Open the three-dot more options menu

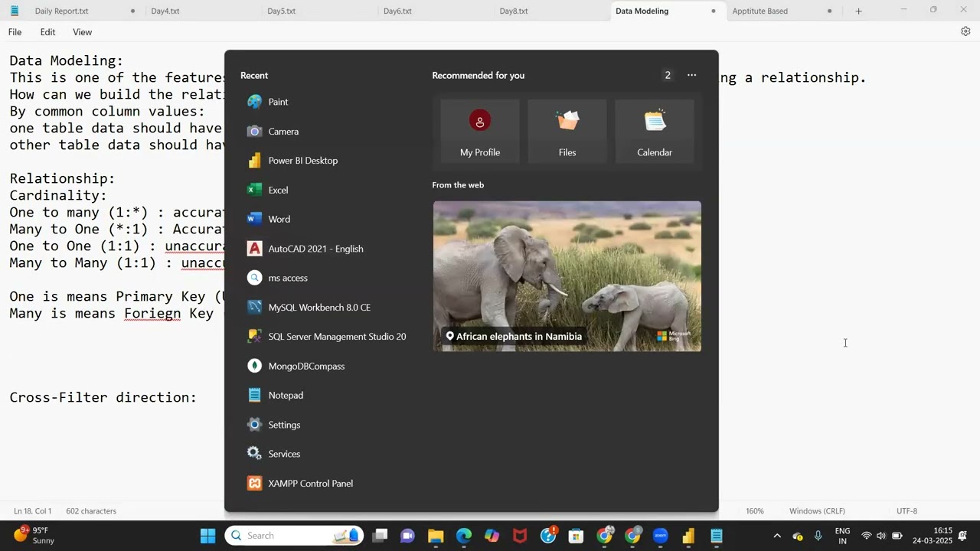pos(692,75)
